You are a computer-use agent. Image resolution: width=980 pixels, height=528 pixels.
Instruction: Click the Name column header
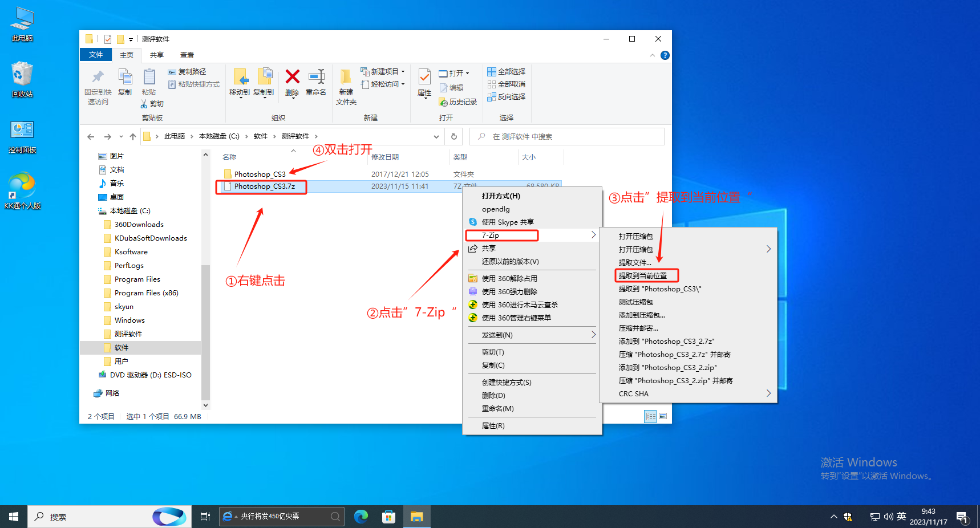click(x=229, y=157)
